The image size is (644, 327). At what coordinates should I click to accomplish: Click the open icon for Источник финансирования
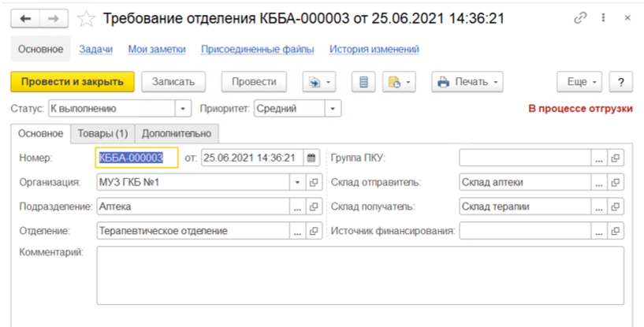pos(615,231)
